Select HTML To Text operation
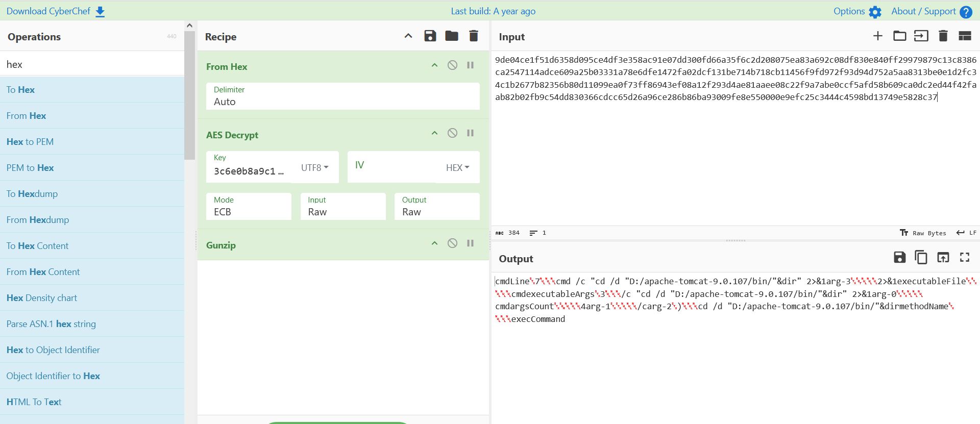Screen dimensions: 980x424 coord(92,402)
